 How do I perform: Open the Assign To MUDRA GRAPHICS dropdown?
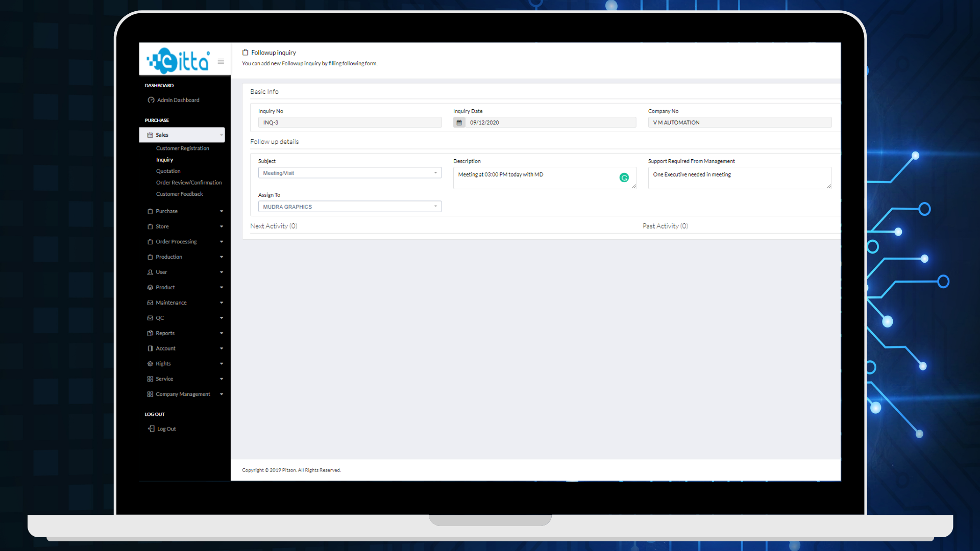(x=350, y=207)
